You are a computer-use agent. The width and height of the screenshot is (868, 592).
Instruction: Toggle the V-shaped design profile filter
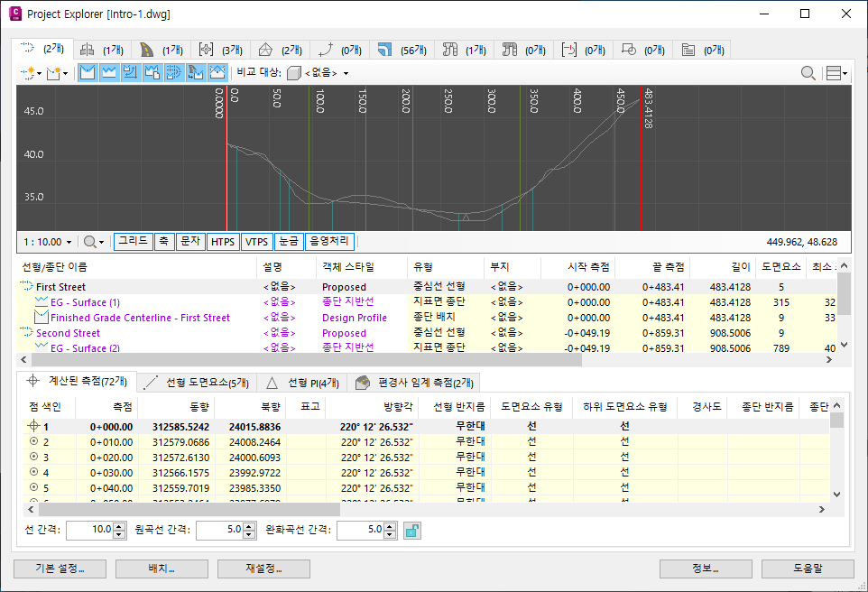88,72
